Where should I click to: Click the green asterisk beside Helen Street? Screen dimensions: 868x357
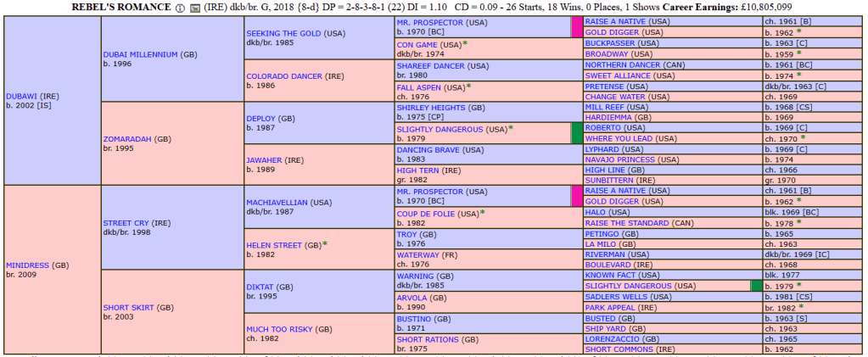(325, 244)
